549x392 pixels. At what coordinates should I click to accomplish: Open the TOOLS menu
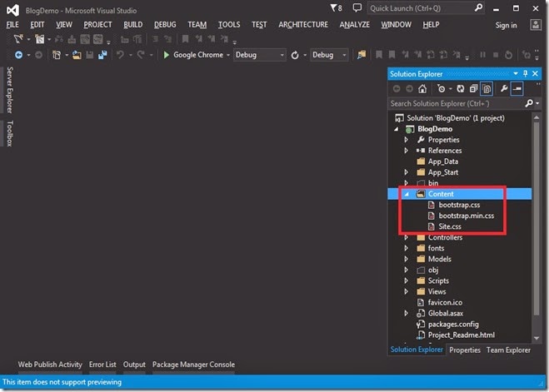point(229,25)
